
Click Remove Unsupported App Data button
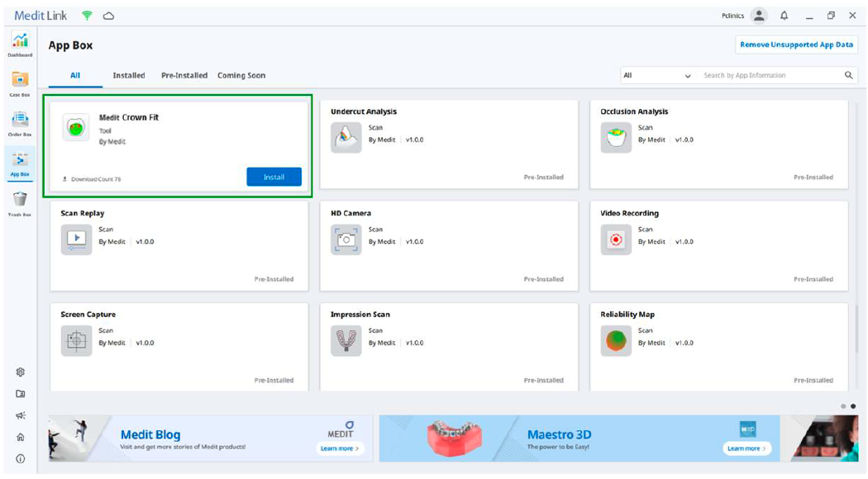click(797, 45)
